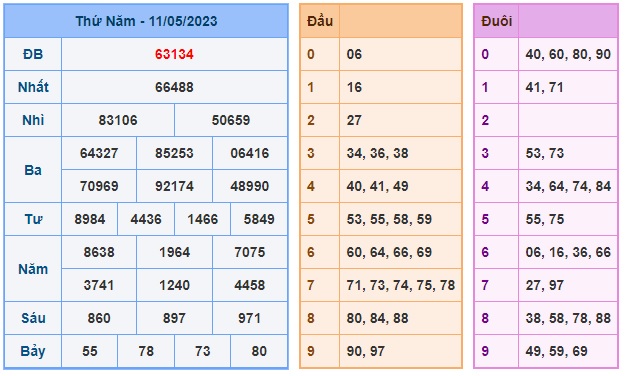This screenshot has width=626, height=376.
Task: Select Nhì prize number 83106
Action: click(x=118, y=120)
